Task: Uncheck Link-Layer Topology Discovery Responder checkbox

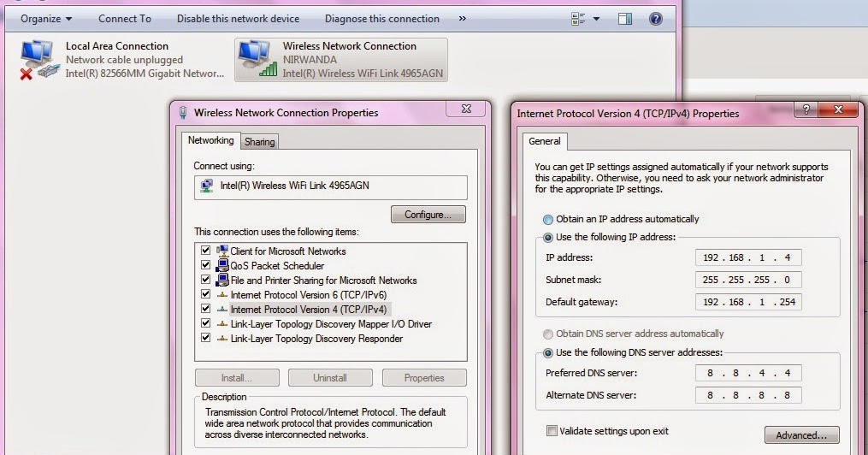Action: coord(206,338)
